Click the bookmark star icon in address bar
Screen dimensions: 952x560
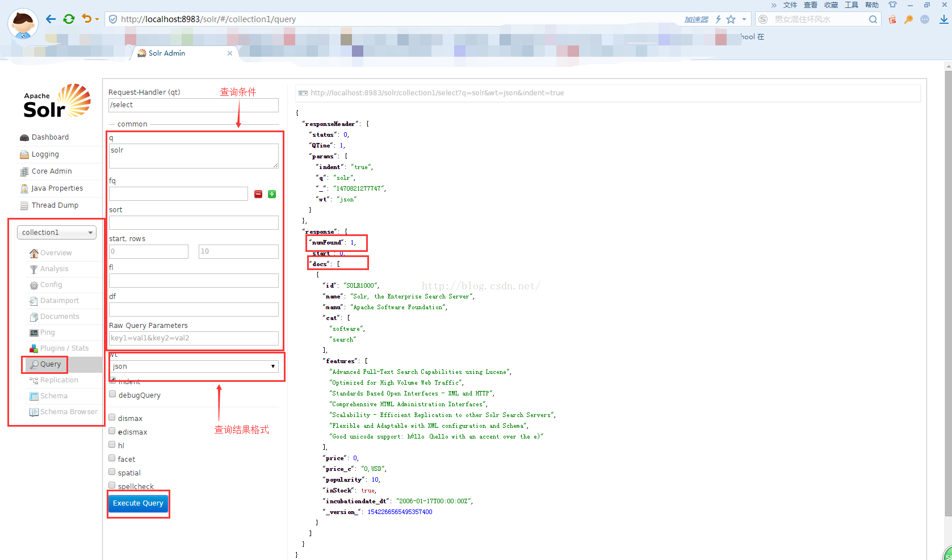(x=731, y=19)
